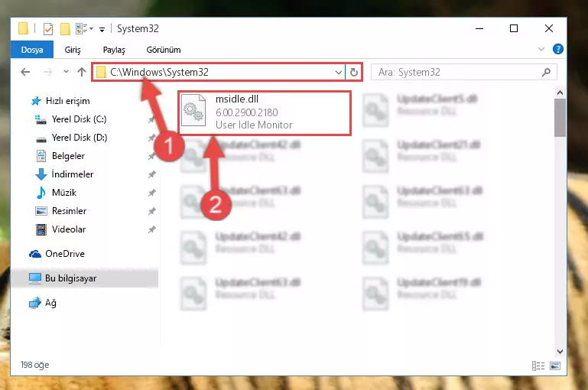Click the msidle.dll gear file icon
Viewport: 588px width, 390px height.
pos(193,110)
